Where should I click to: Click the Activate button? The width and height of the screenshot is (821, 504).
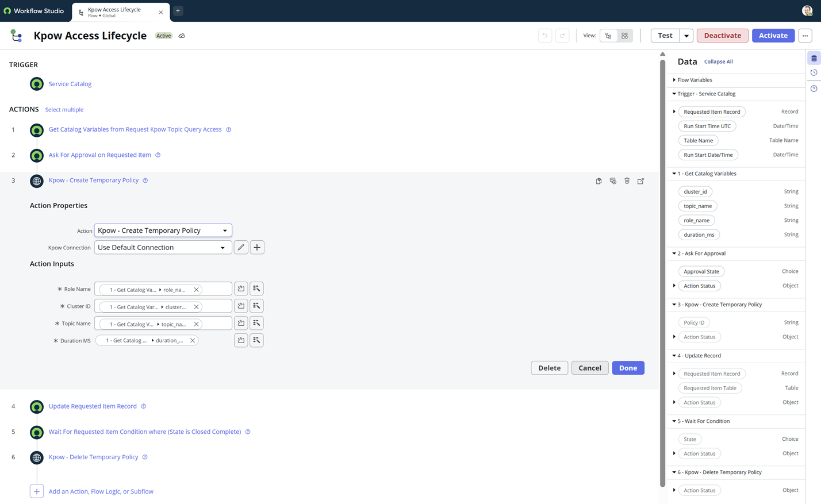tap(773, 36)
